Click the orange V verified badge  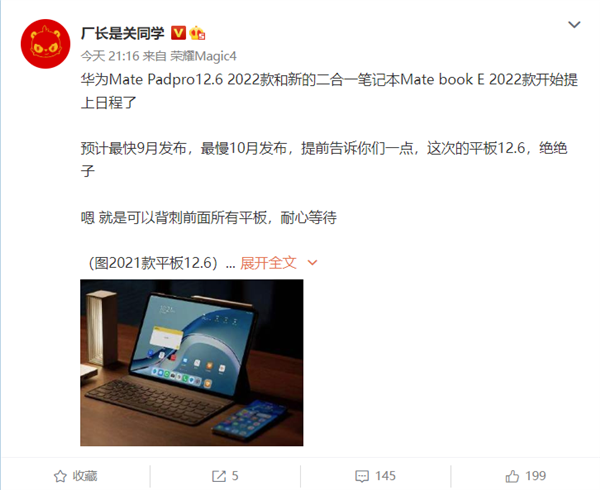(x=178, y=33)
